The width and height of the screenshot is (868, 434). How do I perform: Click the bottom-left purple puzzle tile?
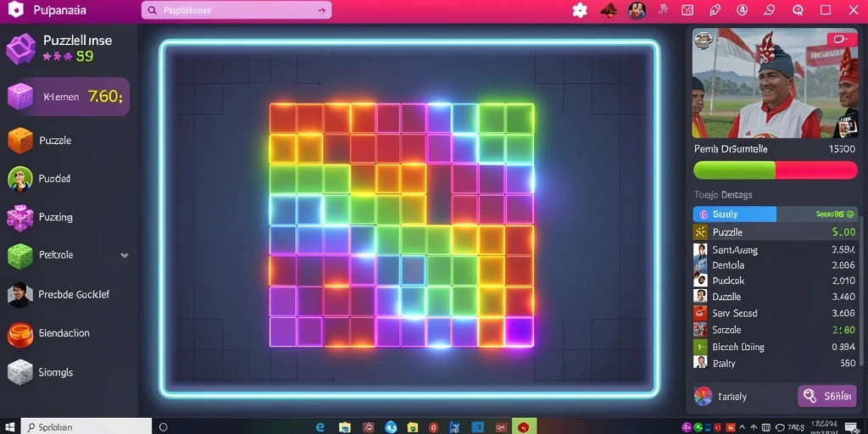coord(282,331)
